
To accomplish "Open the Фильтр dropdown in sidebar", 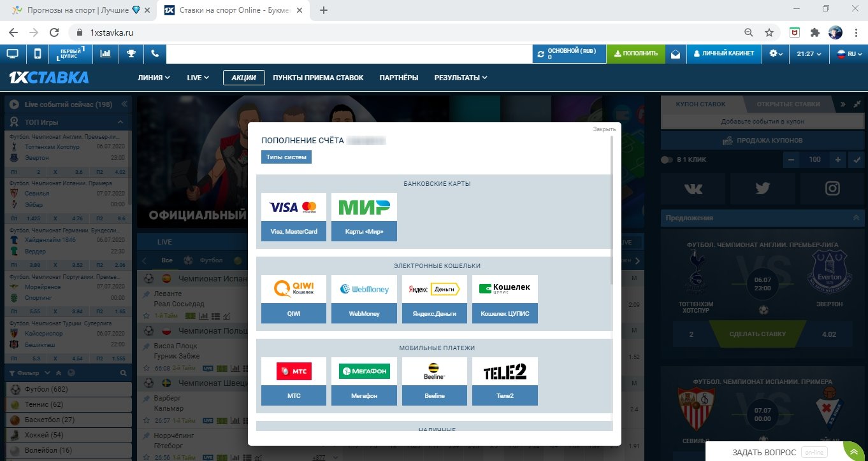I will click(29, 373).
